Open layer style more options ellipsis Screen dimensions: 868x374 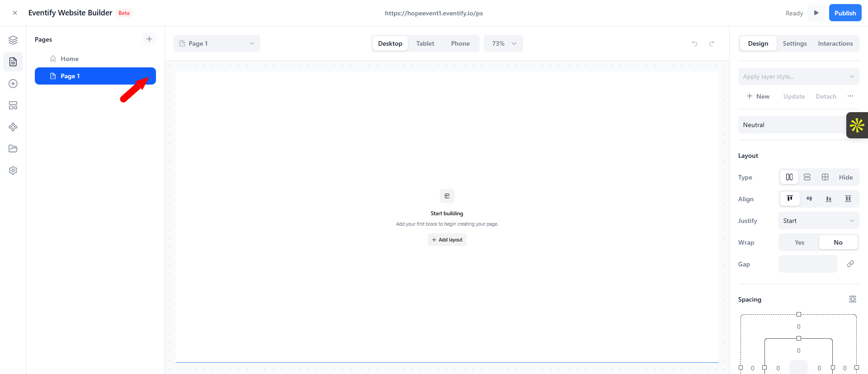click(x=850, y=96)
